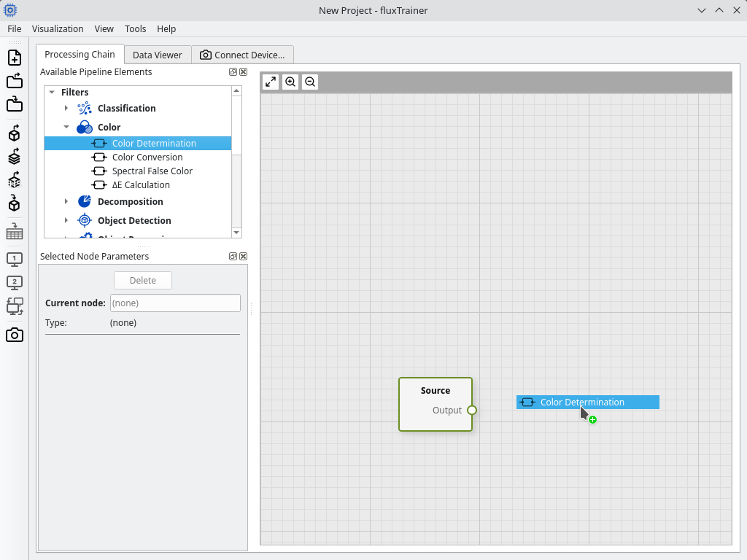Click the import table grid icon
The height and width of the screenshot is (560, 747).
point(15,232)
